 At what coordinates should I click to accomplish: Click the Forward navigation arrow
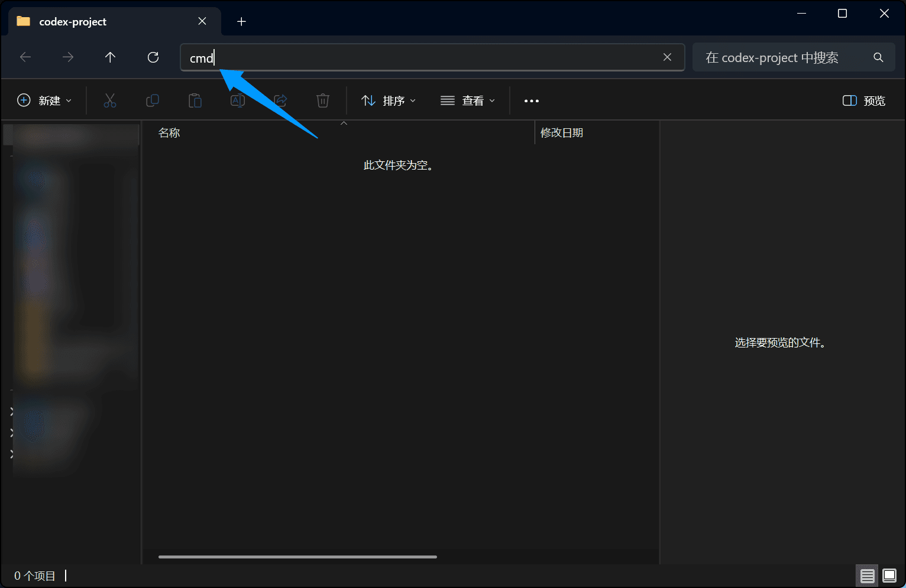coord(68,57)
